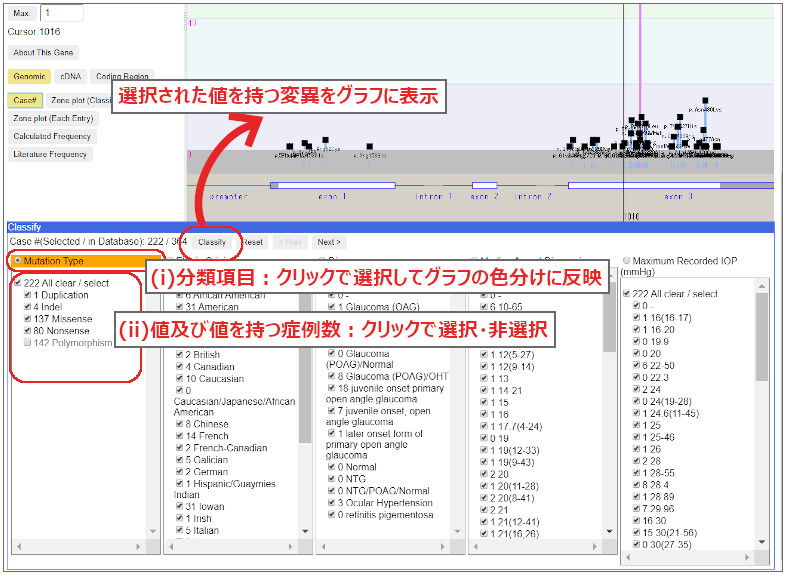Screen dimensions: 790x575
Task: Switch to the cDNA view
Action: 70,76
